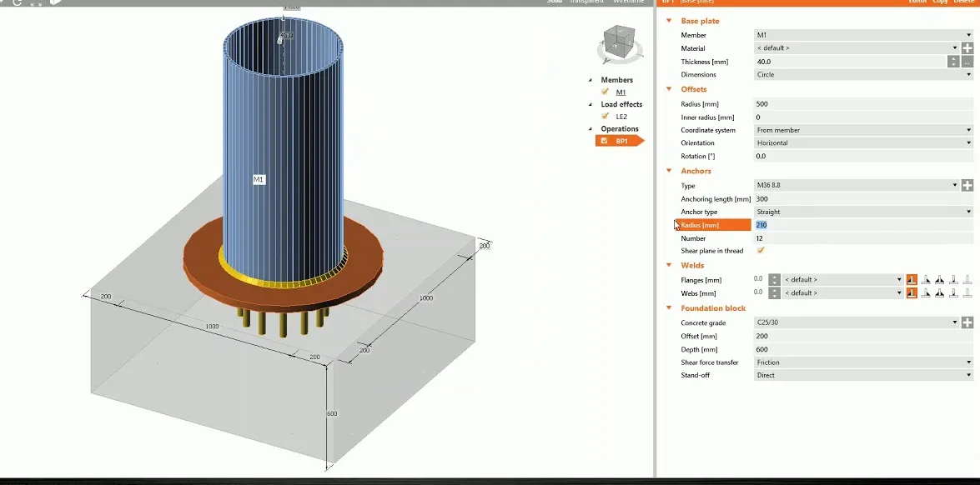Image resolution: width=980 pixels, height=485 pixels.
Task: Select BP1 operation in tree
Action: click(x=621, y=141)
